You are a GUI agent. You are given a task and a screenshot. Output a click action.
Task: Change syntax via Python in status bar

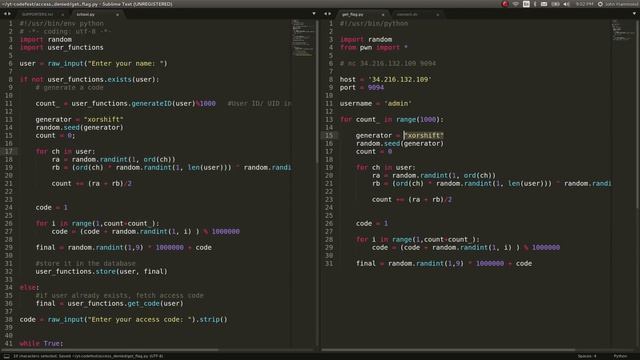[620, 356]
